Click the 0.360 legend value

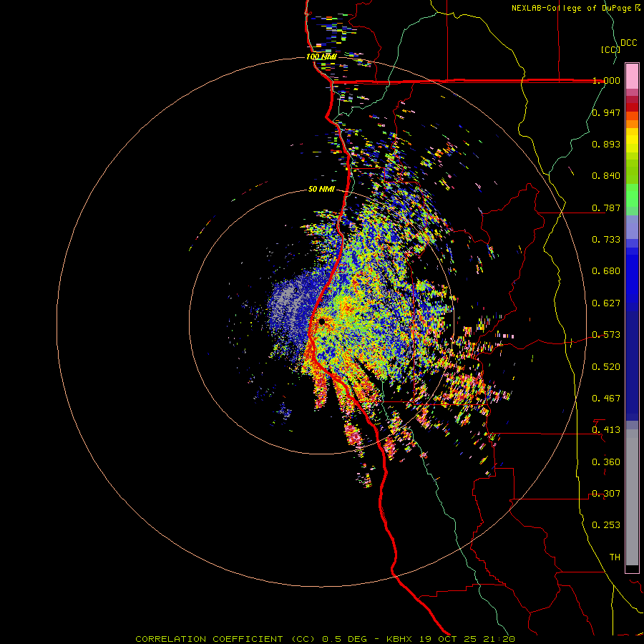pyautogui.click(x=606, y=462)
